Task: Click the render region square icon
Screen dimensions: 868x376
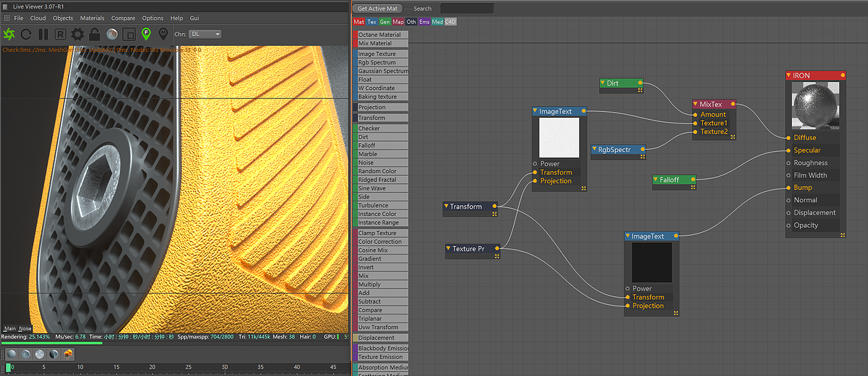Action: pyautogui.click(x=129, y=34)
